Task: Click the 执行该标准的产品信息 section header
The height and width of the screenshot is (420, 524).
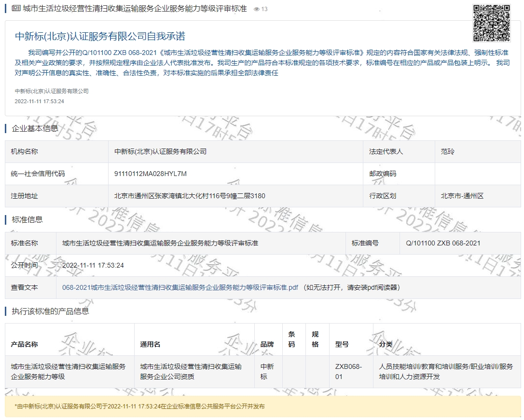Action: coord(50,311)
